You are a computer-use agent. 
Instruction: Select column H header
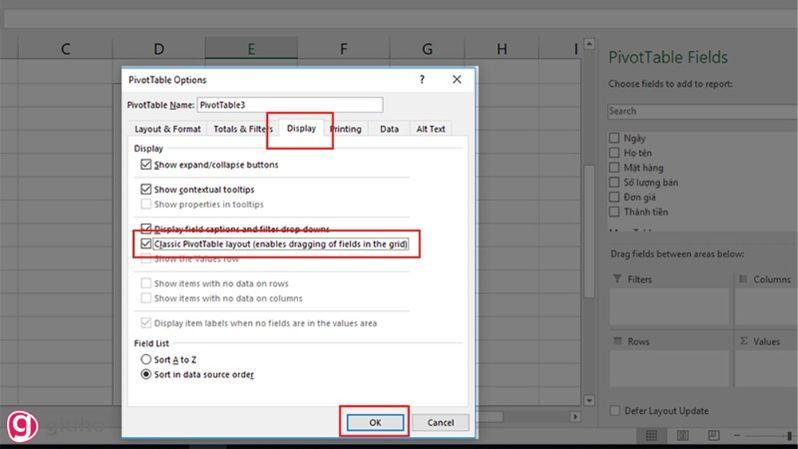[x=502, y=49]
